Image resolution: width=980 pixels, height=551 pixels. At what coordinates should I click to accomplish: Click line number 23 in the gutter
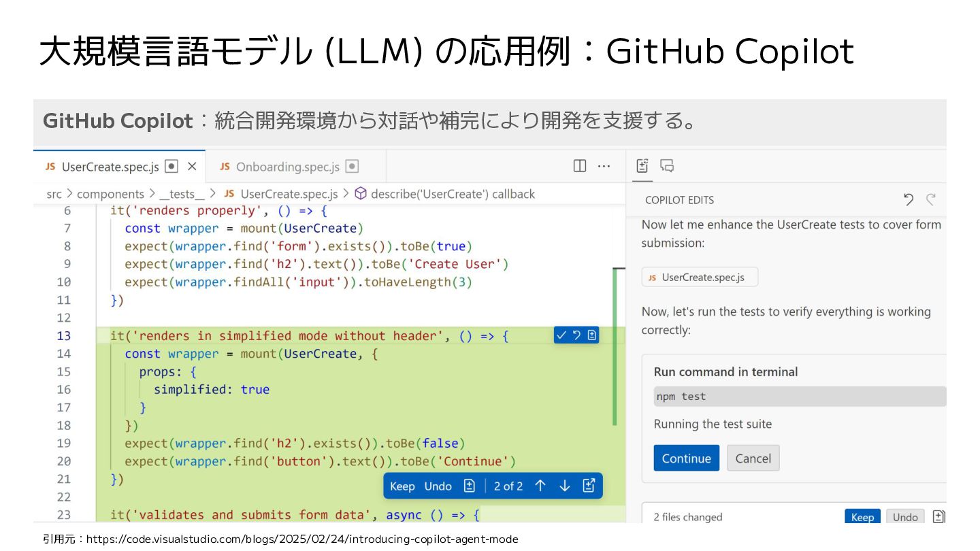click(x=63, y=514)
